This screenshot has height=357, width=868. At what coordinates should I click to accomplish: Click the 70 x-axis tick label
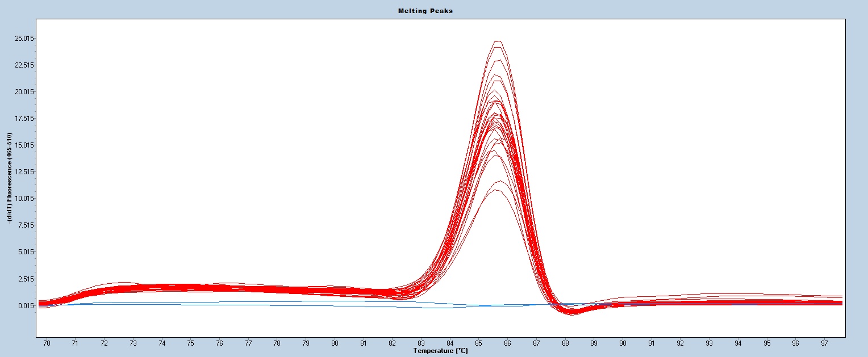click(47, 343)
